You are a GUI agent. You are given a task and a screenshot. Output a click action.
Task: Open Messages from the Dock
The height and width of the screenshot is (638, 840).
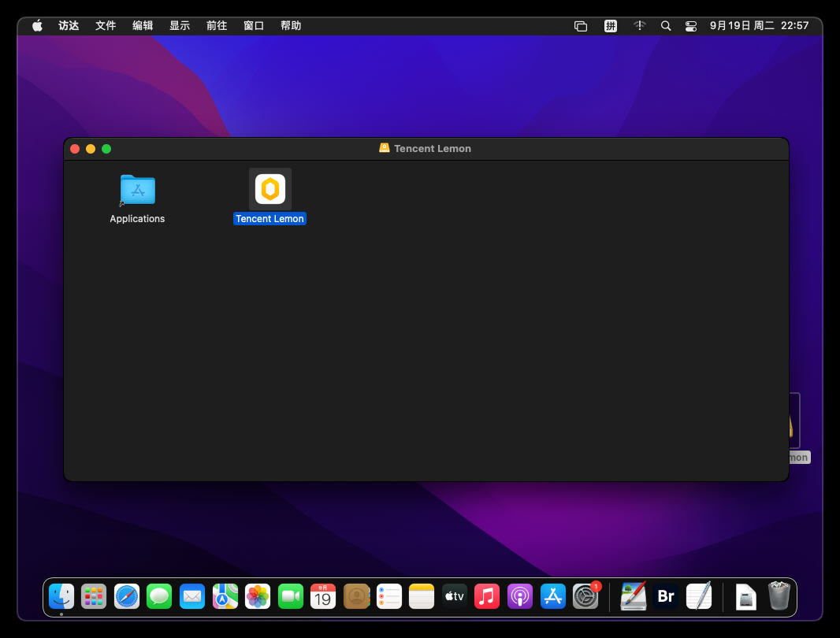point(159,596)
